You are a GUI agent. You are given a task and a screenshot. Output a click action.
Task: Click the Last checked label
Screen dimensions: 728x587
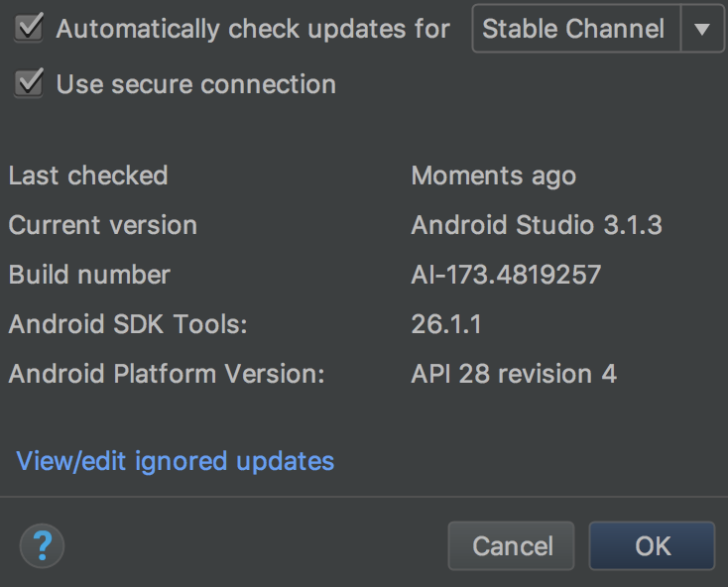(88, 176)
